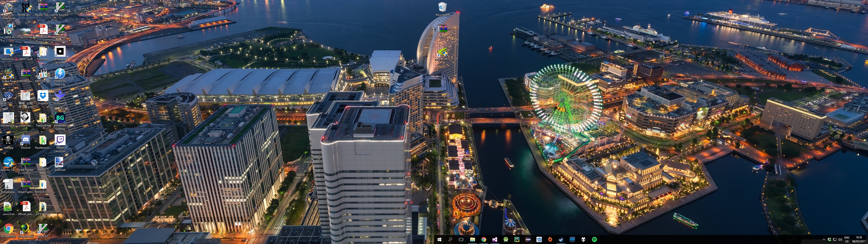Select the Bethesda.net Launcher shortcut
The image size is (868, 244).
60,52
